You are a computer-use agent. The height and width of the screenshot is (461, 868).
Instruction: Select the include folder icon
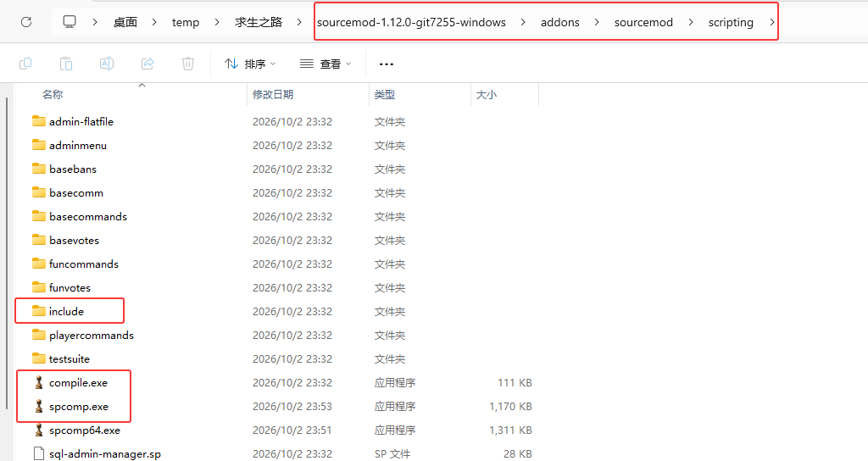coord(39,312)
